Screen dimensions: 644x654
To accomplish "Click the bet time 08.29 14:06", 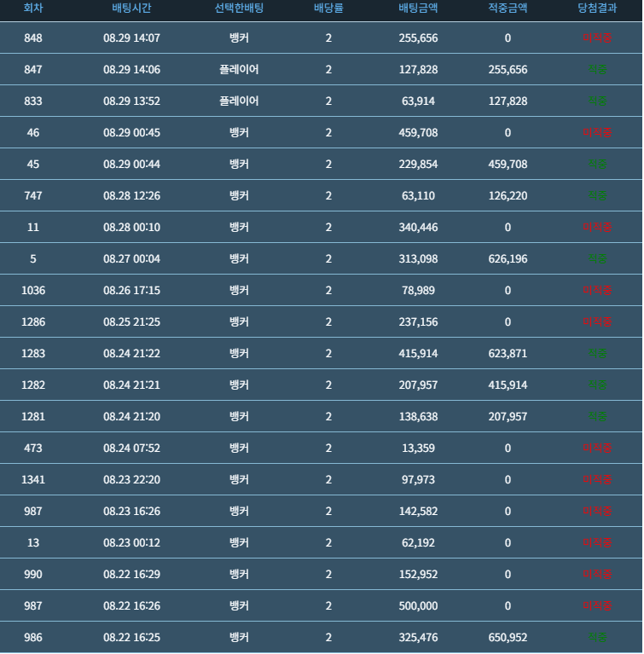I will click(x=131, y=69).
